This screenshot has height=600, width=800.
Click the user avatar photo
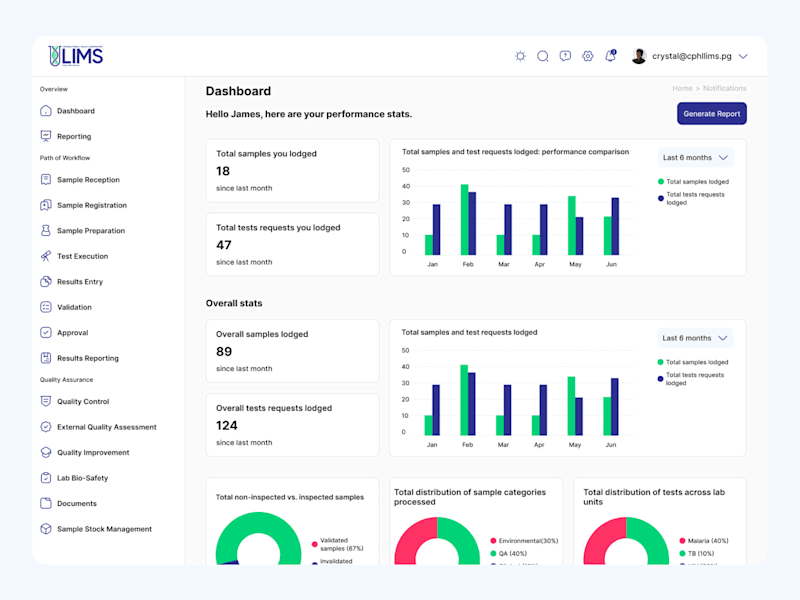[x=639, y=56]
